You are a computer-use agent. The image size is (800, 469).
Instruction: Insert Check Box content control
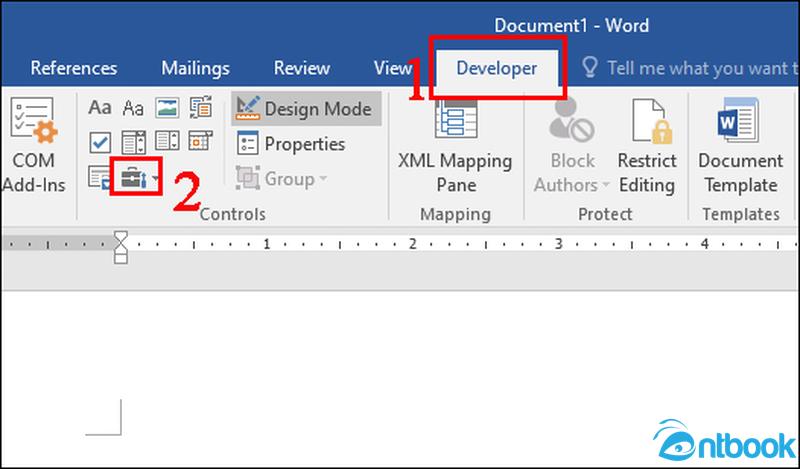tap(100, 142)
